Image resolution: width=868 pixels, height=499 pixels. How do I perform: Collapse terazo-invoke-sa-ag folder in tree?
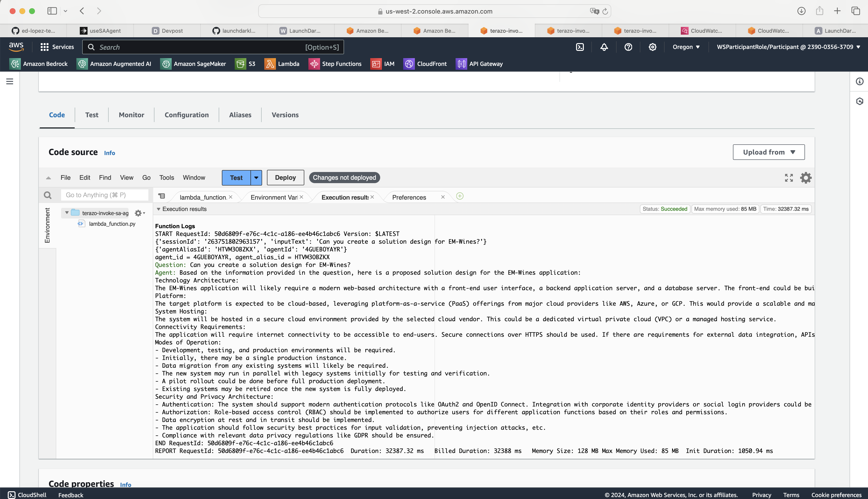[x=67, y=213]
